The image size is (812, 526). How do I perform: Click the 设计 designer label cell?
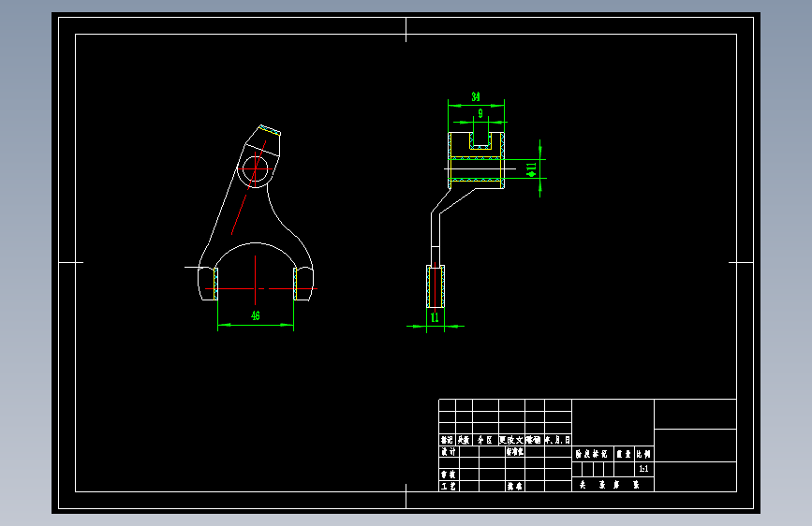coord(449,451)
